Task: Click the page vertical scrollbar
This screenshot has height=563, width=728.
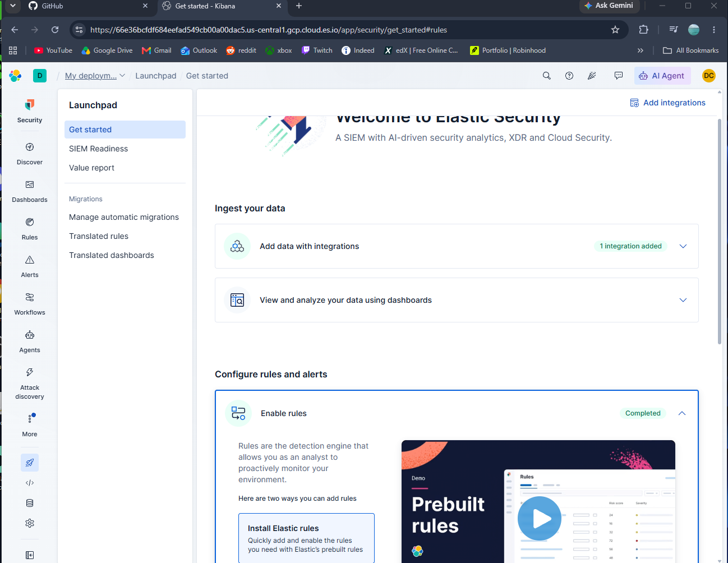Action: (x=720, y=232)
